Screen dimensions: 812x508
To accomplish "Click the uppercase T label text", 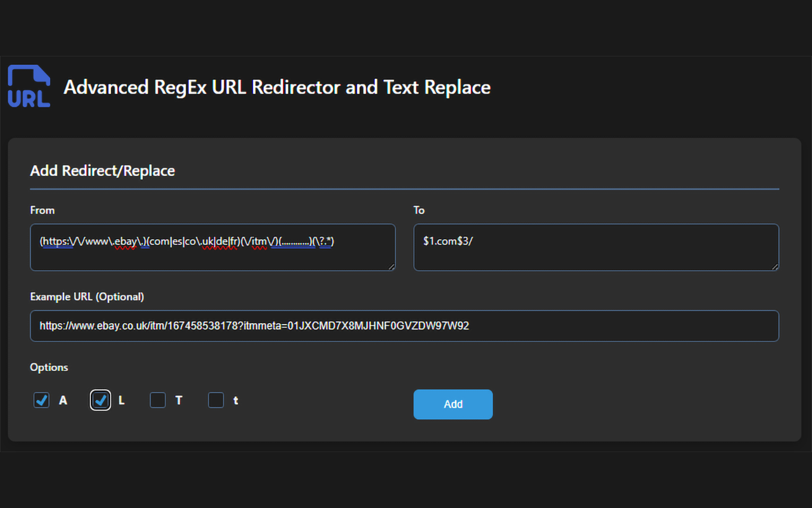I will click(x=179, y=401).
